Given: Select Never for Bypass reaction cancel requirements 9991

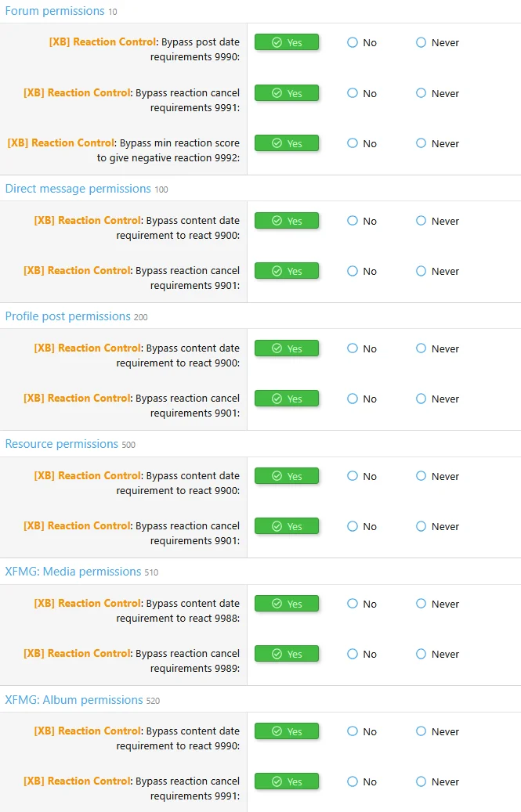Looking at the screenshot, I should click(x=421, y=93).
